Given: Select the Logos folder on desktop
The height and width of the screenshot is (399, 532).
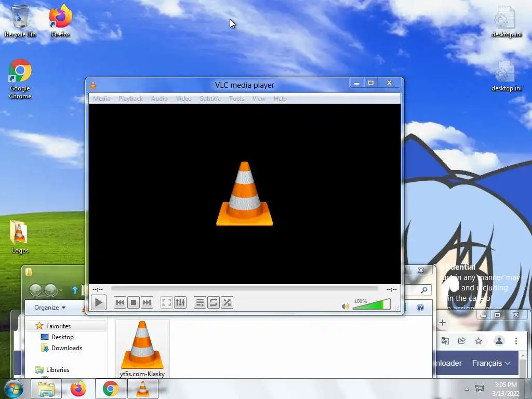Looking at the screenshot, I should pos(20,237).
